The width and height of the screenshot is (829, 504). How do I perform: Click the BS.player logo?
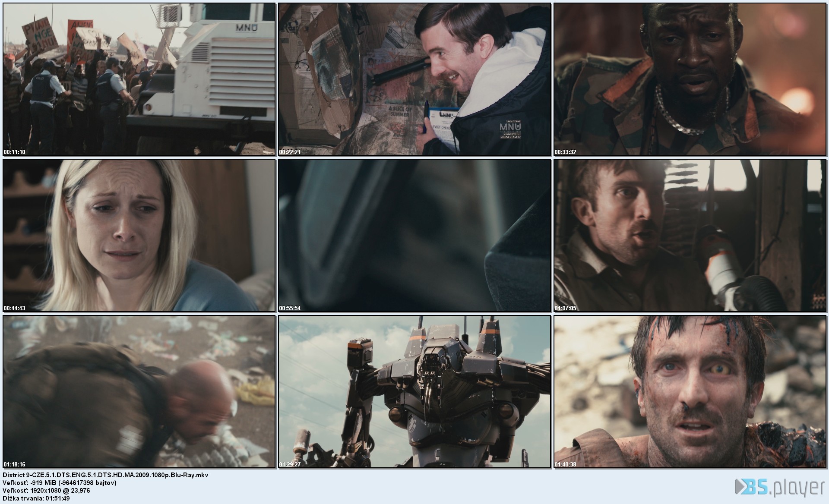[x=781, y=487]
